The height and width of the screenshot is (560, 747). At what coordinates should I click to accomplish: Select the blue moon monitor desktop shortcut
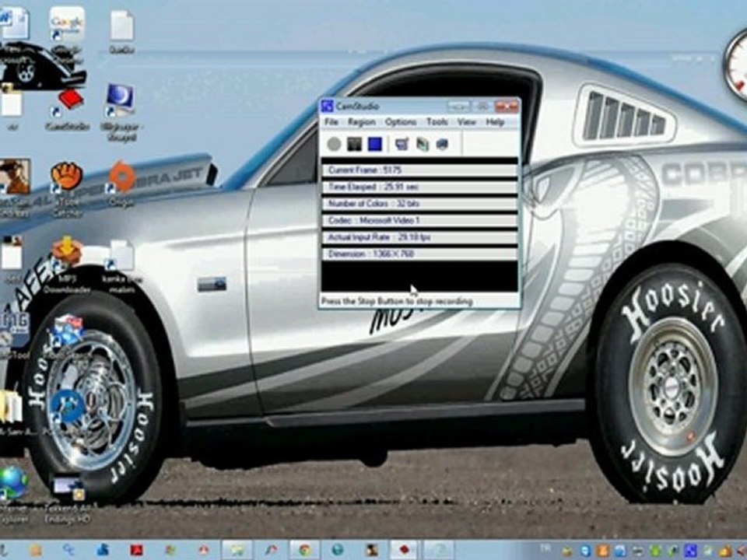point(121,112)
